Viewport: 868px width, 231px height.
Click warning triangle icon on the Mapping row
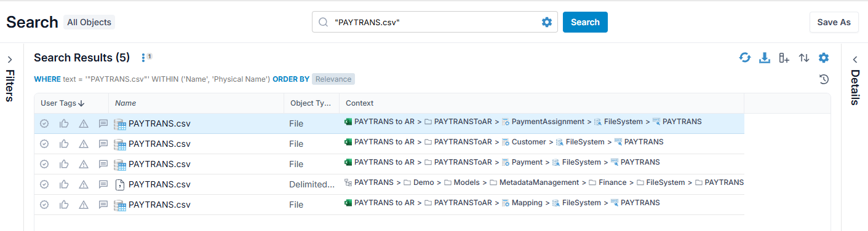tap(84, 205)
